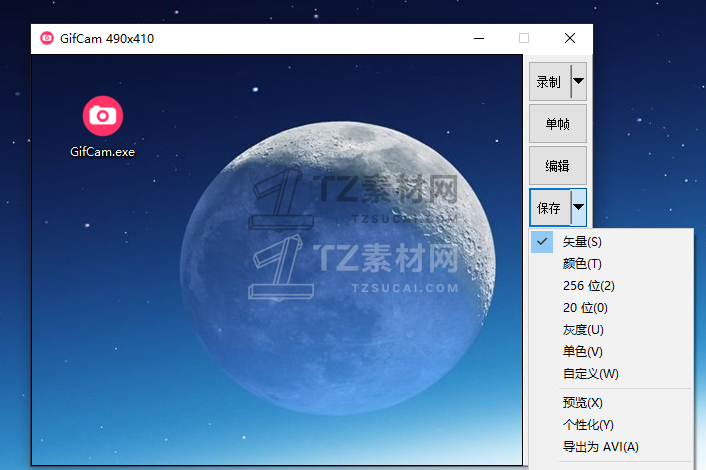Toggle the checked 矢量(S) menu option
The height and width of the screenshot is (470, 706).
coord(611,242)
